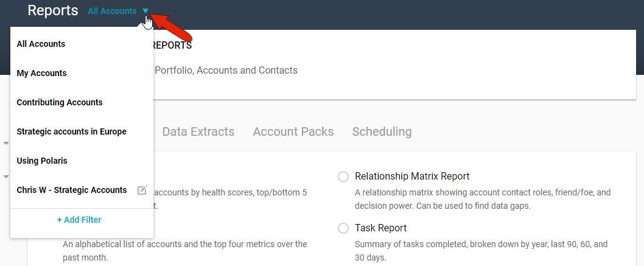Screen dimensions: 644x266
Task: Select Chris W - Strategic Accounts filter
Action: click(72, 190)
